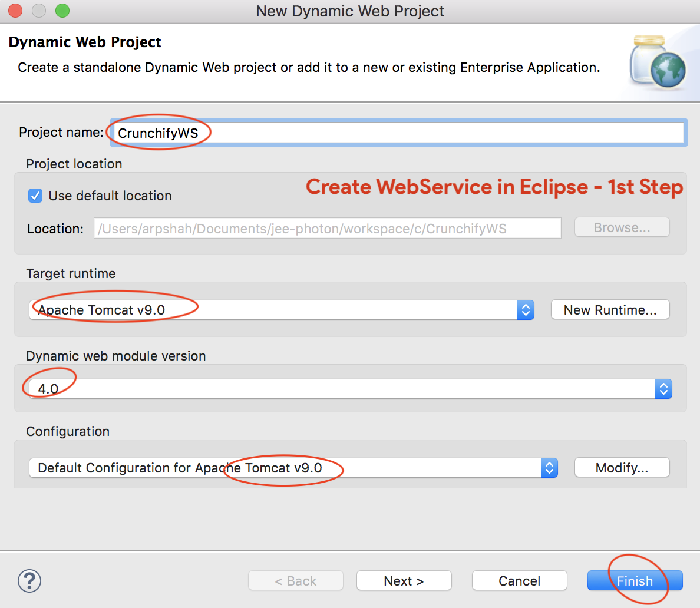
Task: Open the Target runtime dropdown
Action: point(282,310)
